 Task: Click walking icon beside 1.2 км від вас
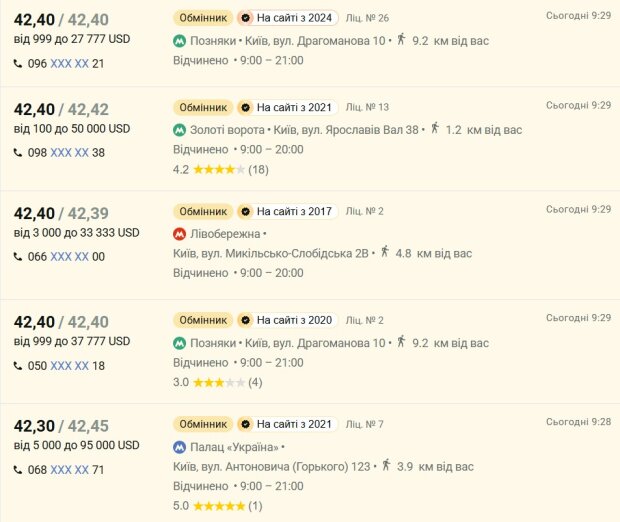click(435, 128)
